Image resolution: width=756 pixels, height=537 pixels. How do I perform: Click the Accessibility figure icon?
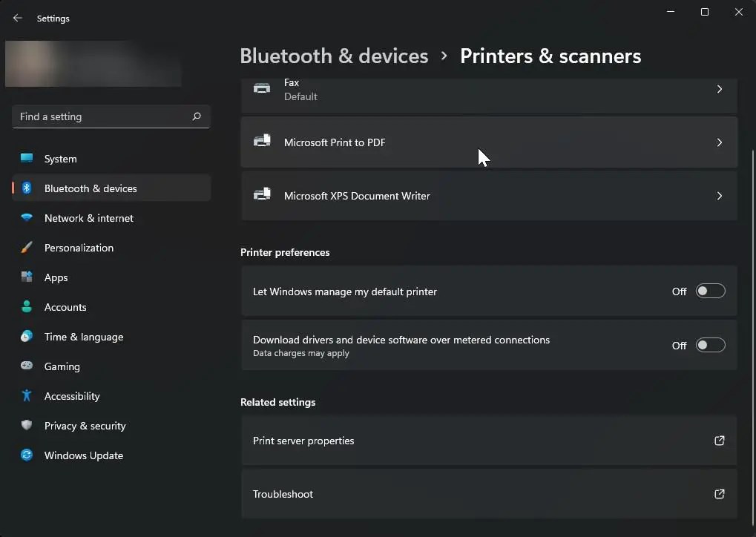[27, 396]
